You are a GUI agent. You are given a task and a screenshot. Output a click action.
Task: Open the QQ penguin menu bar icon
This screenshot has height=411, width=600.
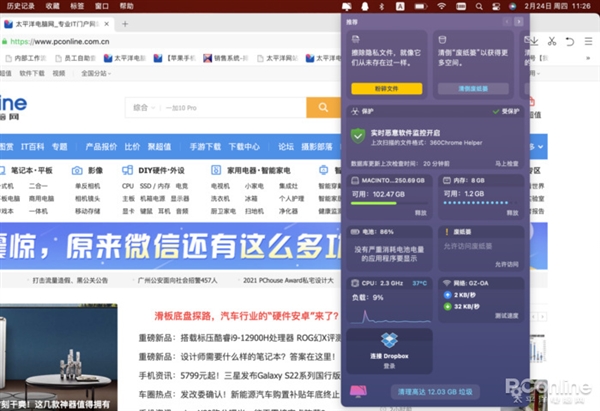[365, 6]
